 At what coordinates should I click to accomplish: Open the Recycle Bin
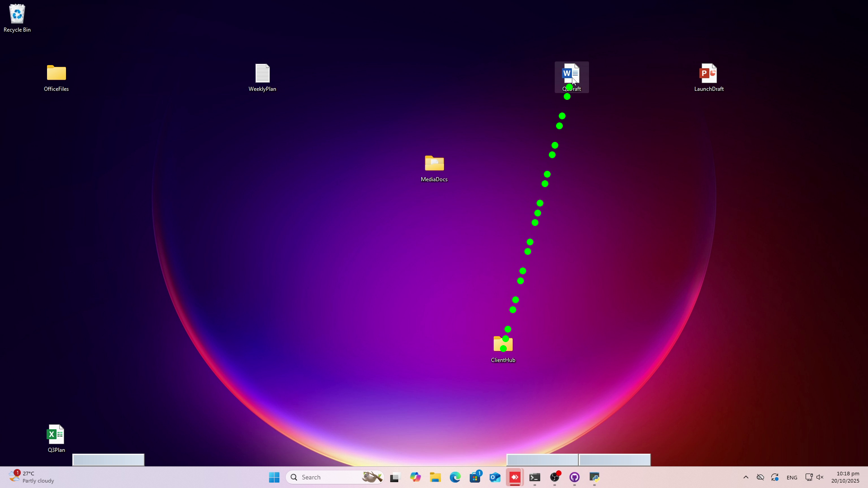click(17, 14)
